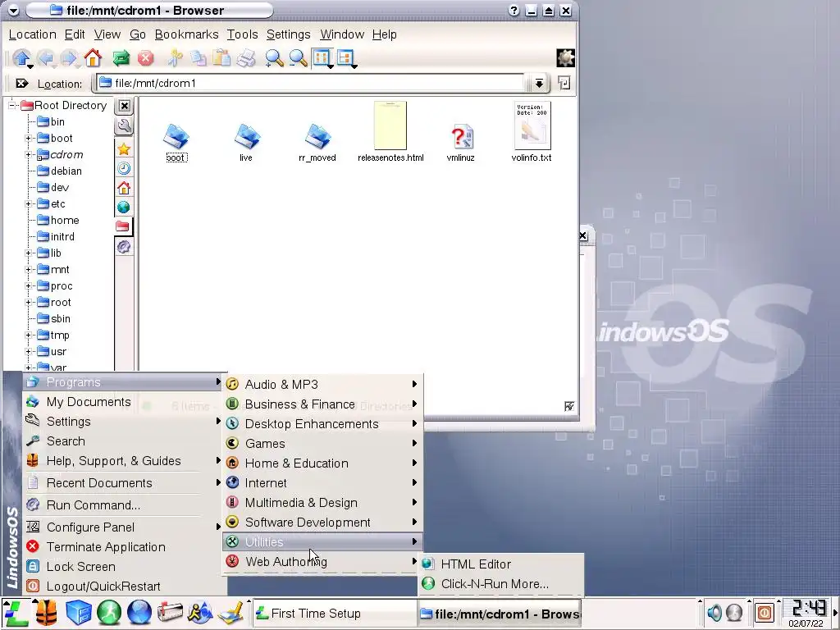Click the Print icon in toolbar
The width and height of the screenshot is (840, 630).
click(x=246, y=58)
